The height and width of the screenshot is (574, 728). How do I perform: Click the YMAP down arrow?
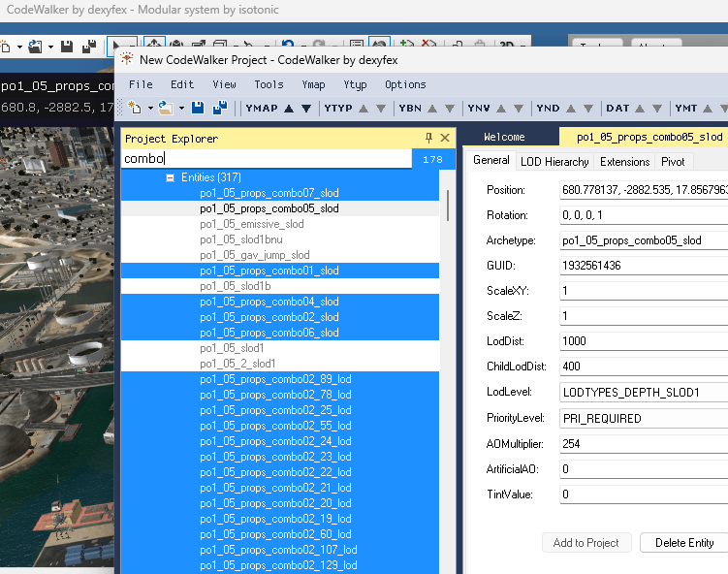click(306, 109)
